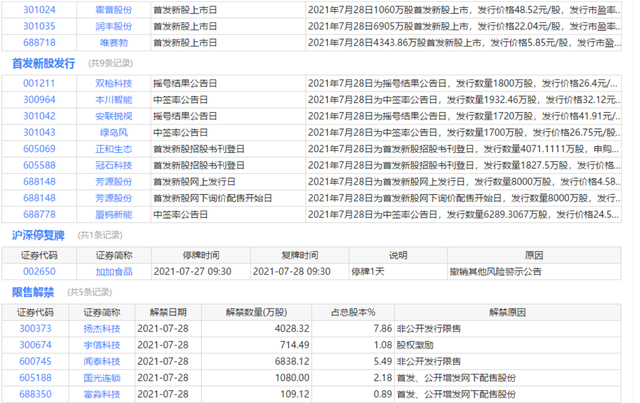
Task: Select stock code 688718
Action: point(39,42)
